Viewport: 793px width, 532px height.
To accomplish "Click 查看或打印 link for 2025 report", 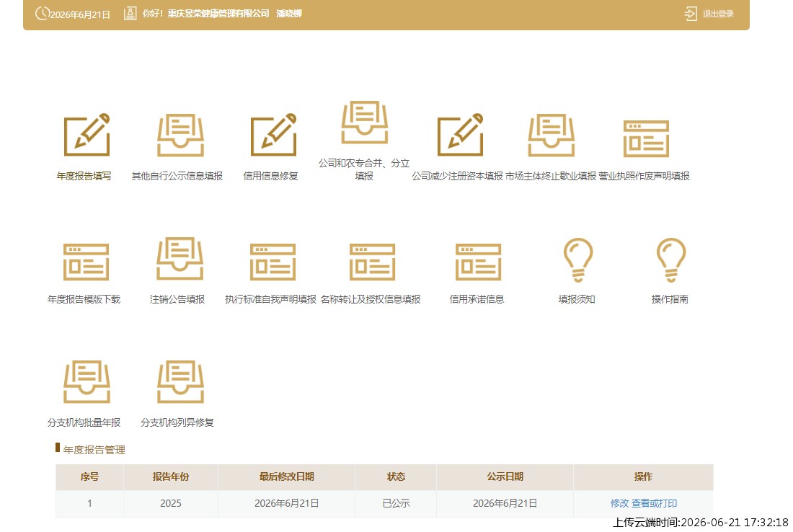I will coord(654,503).
